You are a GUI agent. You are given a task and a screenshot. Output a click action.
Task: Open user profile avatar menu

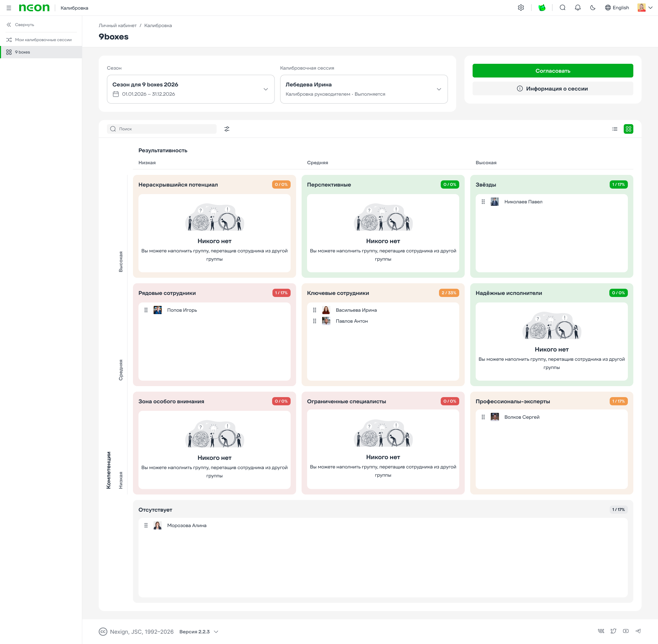coord(645,8)
